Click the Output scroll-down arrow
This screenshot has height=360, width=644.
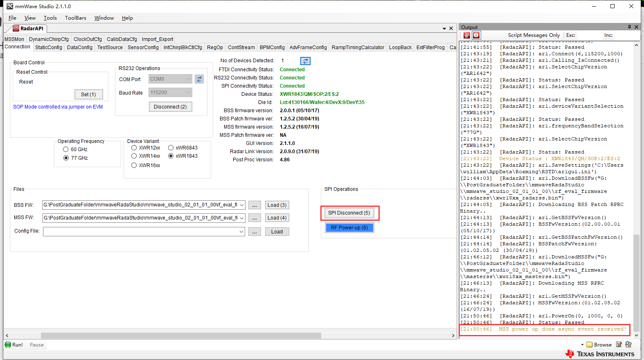point(636,335)
